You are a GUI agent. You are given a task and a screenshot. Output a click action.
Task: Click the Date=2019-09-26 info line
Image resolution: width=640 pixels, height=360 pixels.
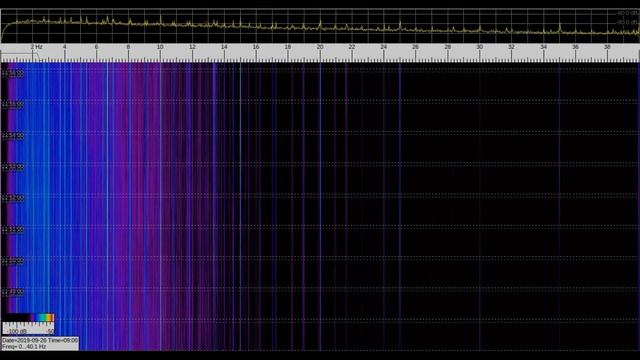pyautogui.click(x=40, y=340)
